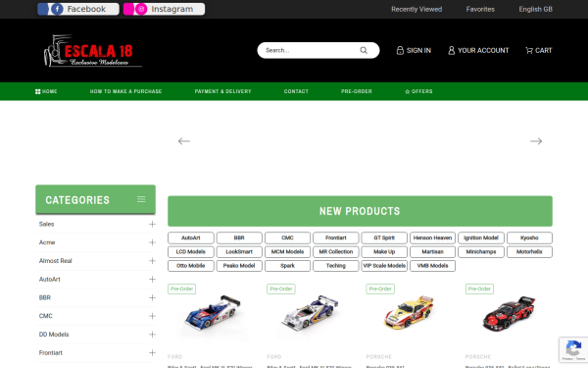
Task: Filter by Kyosho brand
Action: pyautogui.click(x=529, y=238)
